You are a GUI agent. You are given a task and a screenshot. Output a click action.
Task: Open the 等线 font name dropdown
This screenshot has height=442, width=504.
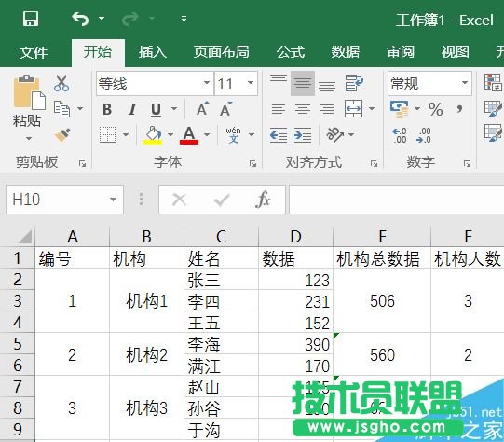point(207,83)
